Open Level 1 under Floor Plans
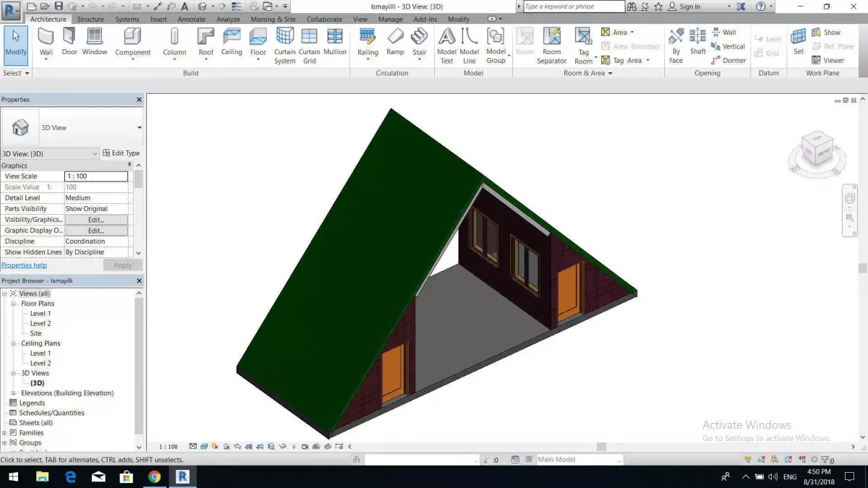Viewport: 868px width, 488px height. [x=41, y=314]
